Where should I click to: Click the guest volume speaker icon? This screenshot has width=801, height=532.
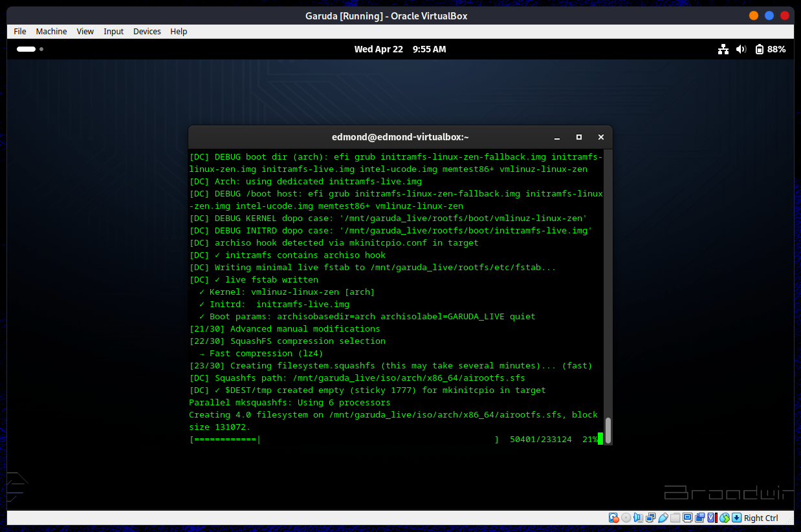[741, 49]
